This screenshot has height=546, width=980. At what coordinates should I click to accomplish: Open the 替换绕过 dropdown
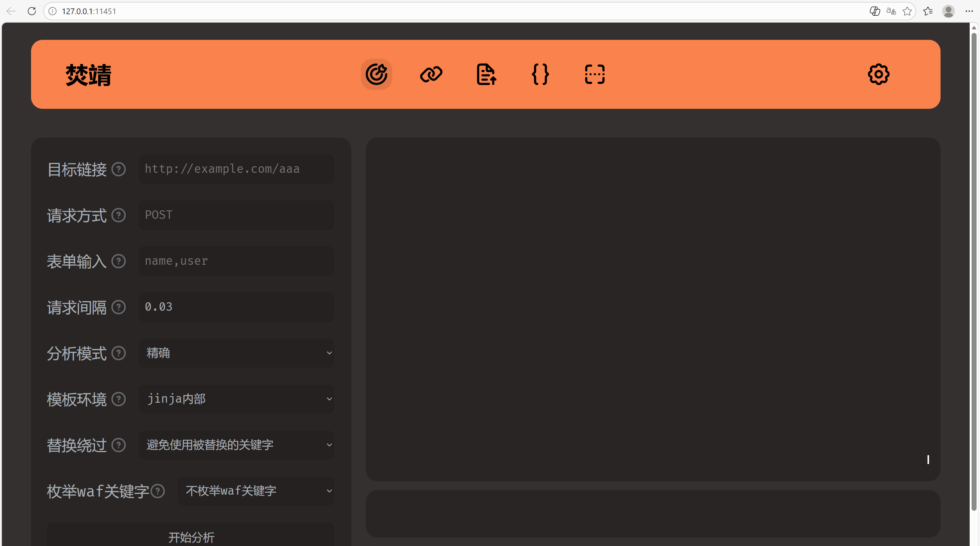[x=236, y=445]
